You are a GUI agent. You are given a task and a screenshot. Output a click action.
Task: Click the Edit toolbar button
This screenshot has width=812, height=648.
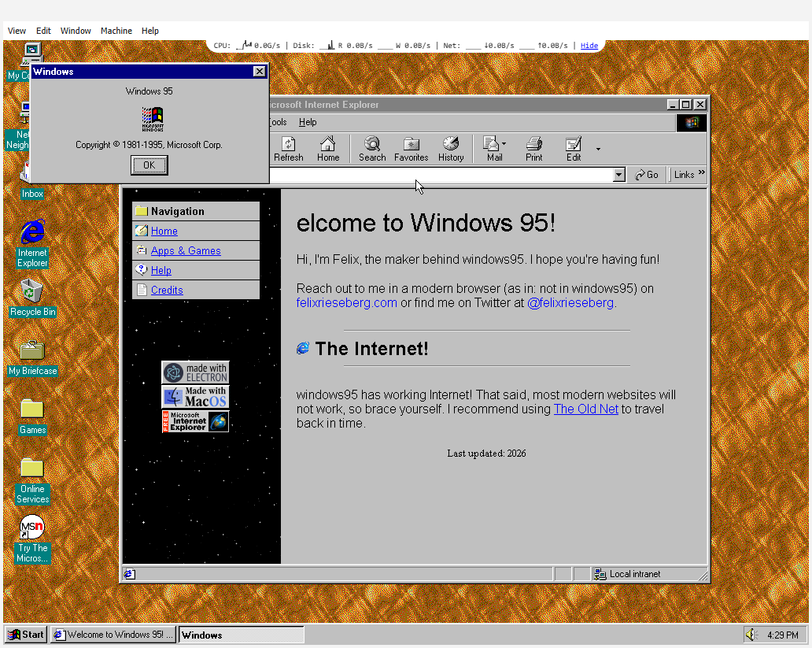[x=574, y=149]
